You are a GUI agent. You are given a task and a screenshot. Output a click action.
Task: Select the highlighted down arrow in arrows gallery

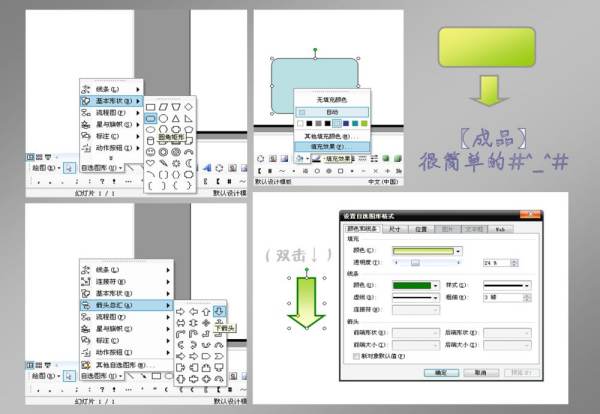pos(219,311)
